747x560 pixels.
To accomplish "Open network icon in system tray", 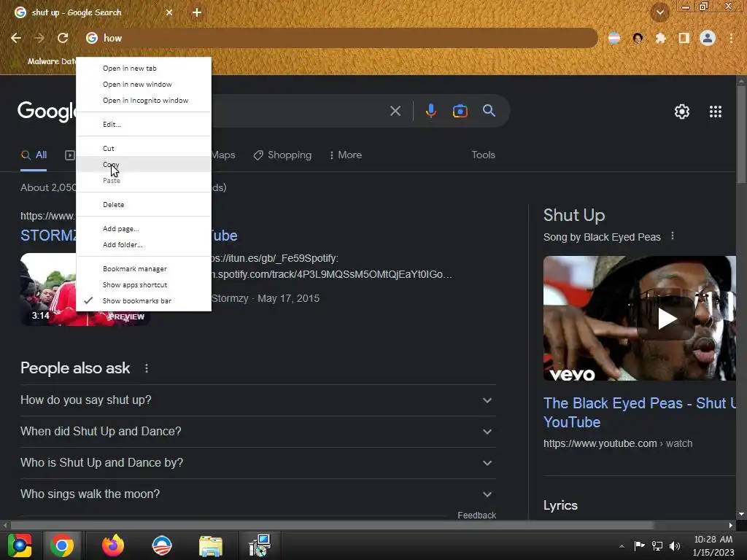I will (x=657, y=545).
